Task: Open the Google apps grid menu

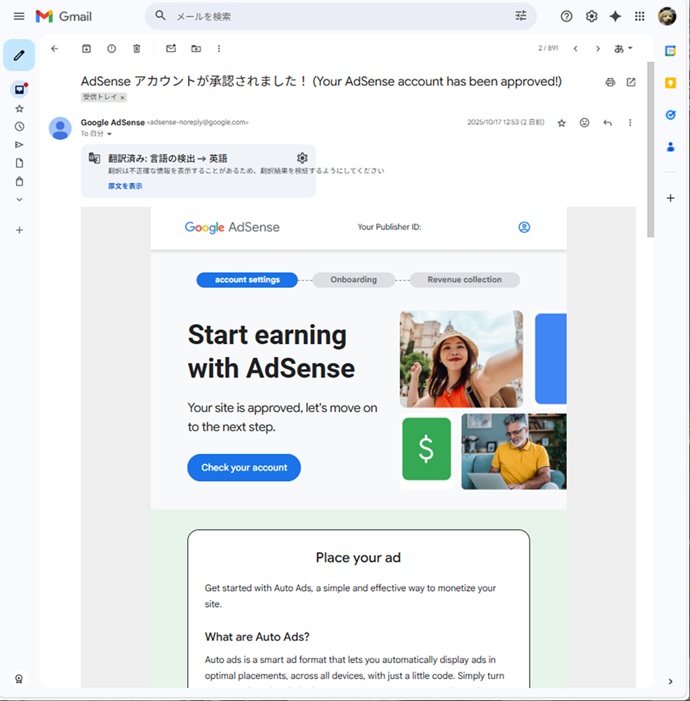Action: (640, 16)
